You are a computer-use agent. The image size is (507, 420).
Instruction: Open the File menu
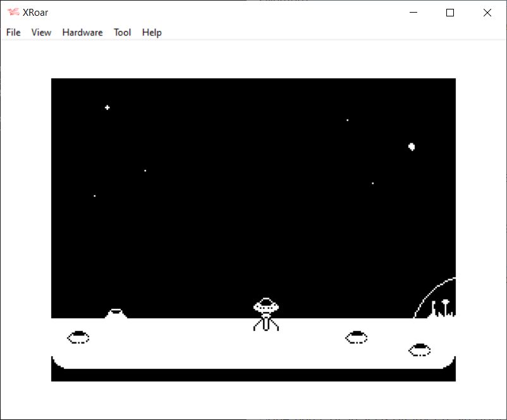click(x=13, y=32)
